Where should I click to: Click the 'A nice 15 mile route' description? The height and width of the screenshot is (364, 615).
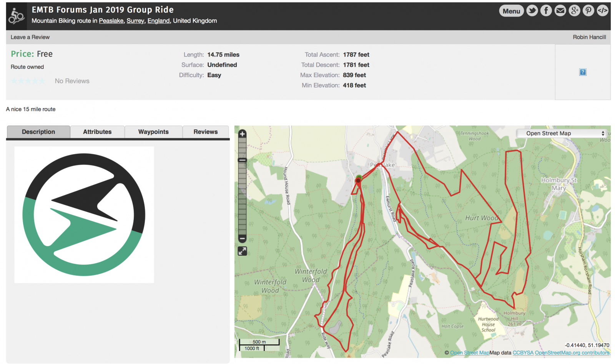point(31,109)
